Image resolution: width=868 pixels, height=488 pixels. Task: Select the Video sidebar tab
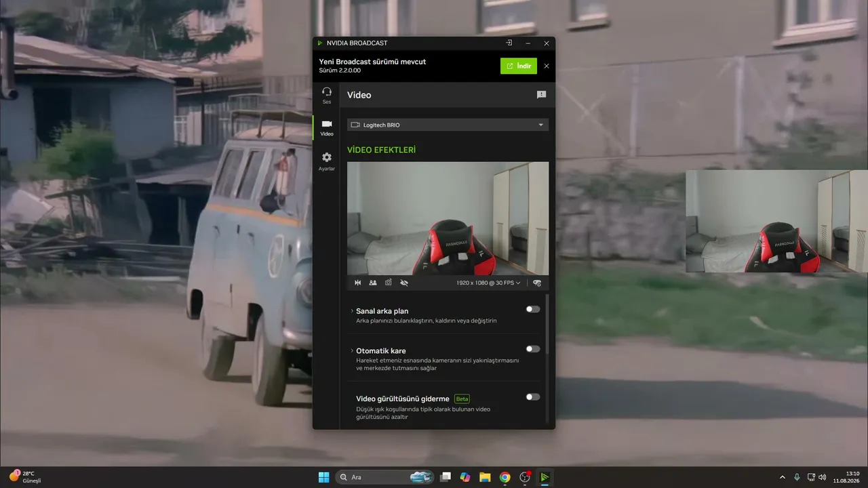327,127
